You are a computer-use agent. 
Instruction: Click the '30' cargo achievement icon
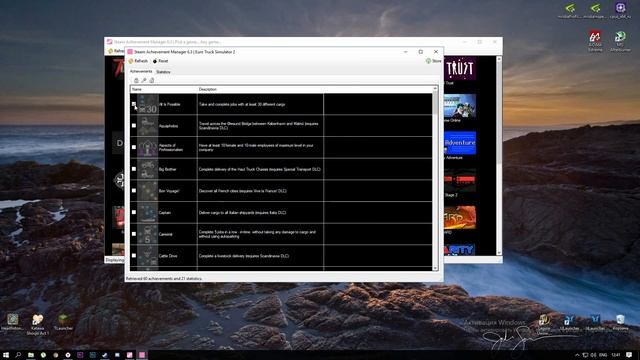point(147,104)
